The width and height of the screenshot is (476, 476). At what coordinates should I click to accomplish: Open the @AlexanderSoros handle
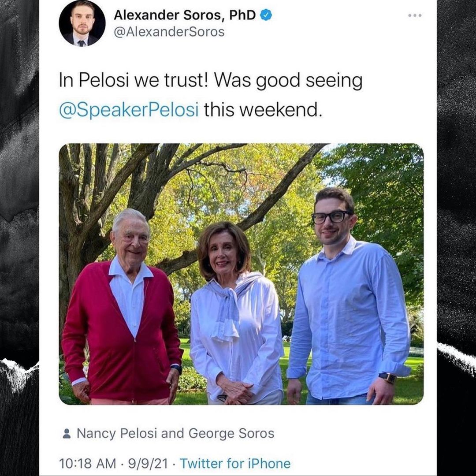pos(169,32)
